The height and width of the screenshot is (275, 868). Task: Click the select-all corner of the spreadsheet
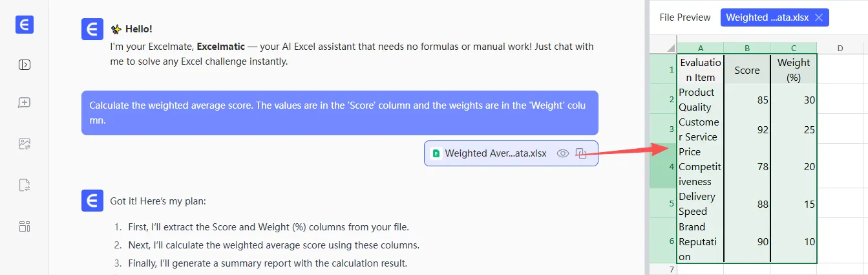663,48
